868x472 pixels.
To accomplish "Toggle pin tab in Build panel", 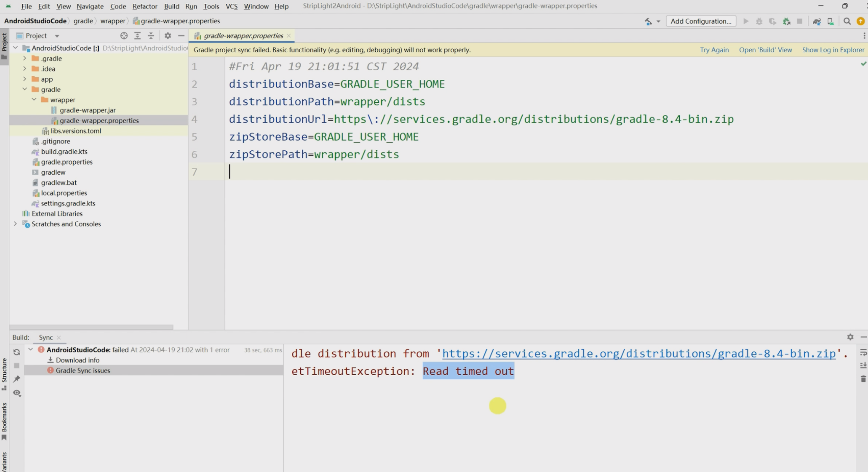I will (x=17, y=379).
